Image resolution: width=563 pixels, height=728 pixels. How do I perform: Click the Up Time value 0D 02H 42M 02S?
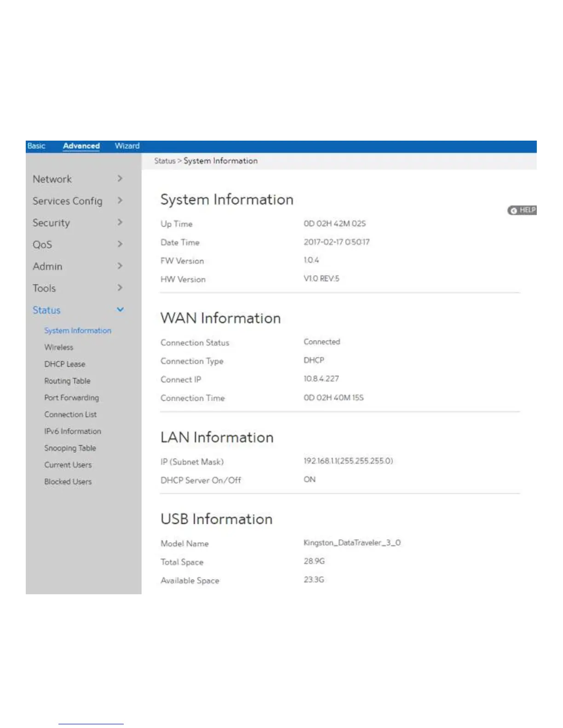pyautogui.click(x=335, y=223)
